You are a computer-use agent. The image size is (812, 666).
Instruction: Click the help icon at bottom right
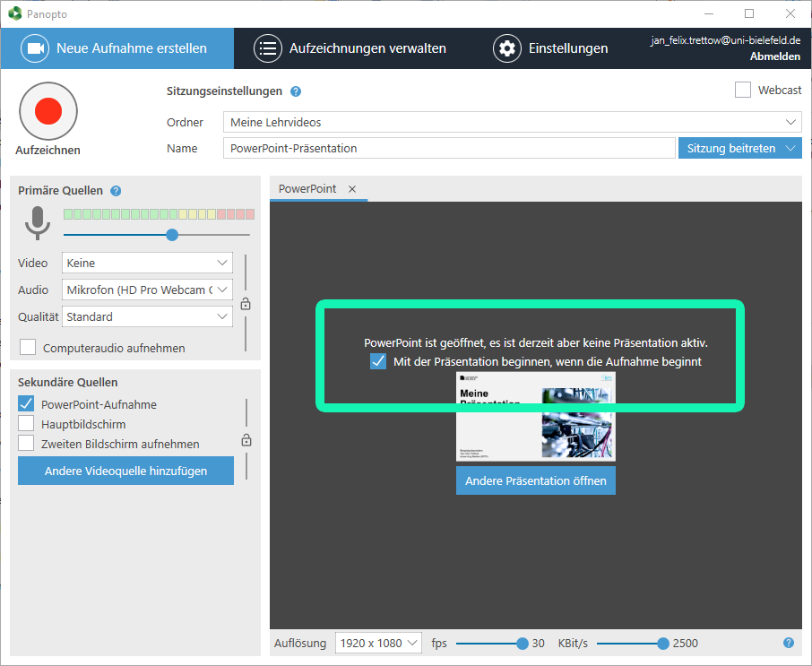click(x=789, y=643)
